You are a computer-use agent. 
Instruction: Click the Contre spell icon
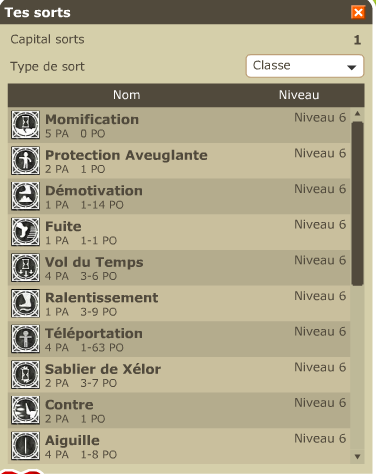coord(25,410)
